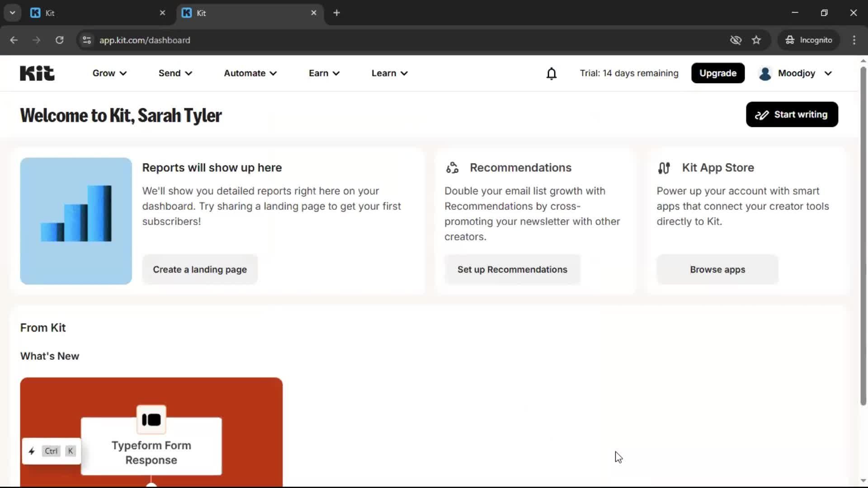Click the Recommendations headphones icon
868x488 pixels.
(x=452, y=167)
